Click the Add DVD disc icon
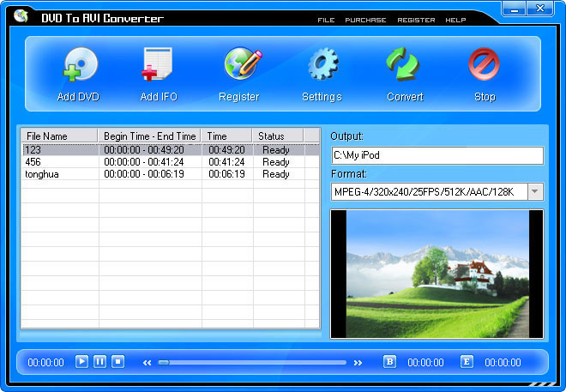This screenshot has width=566, height=392. click(80, 63)
